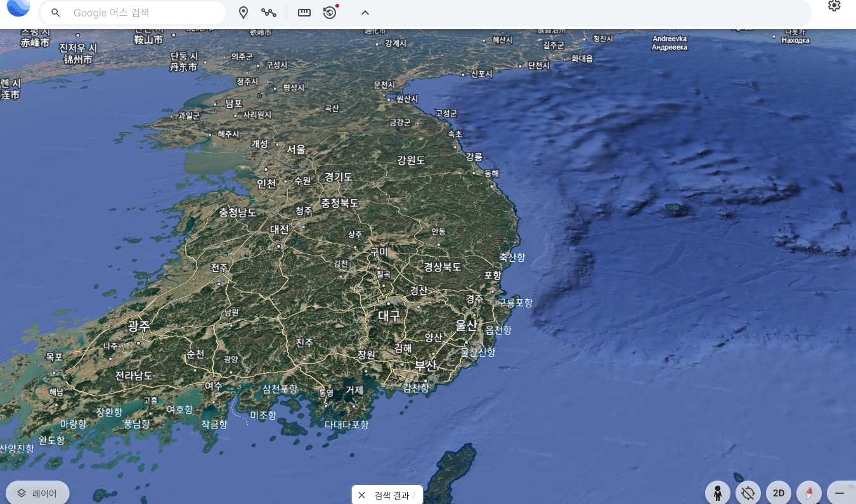
Task: Click the 부산 city label
Action: [425, 366]
